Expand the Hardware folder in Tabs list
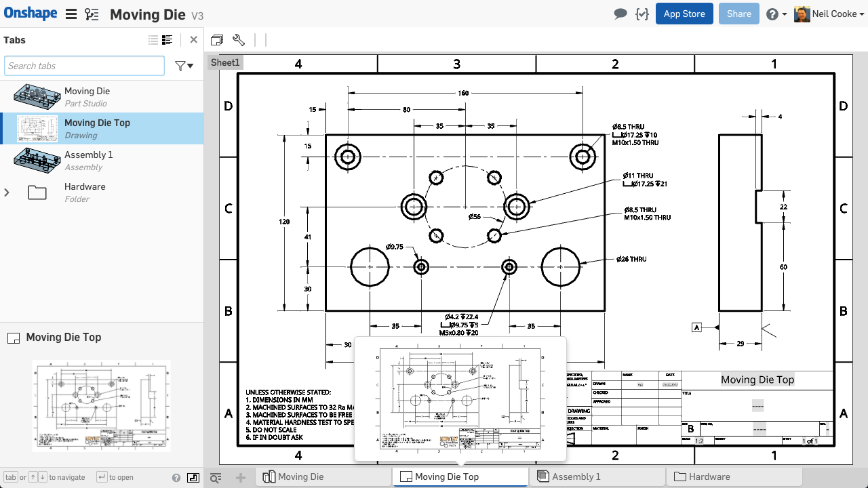Viewport: 868px width, 488px height. coord(7,192)
